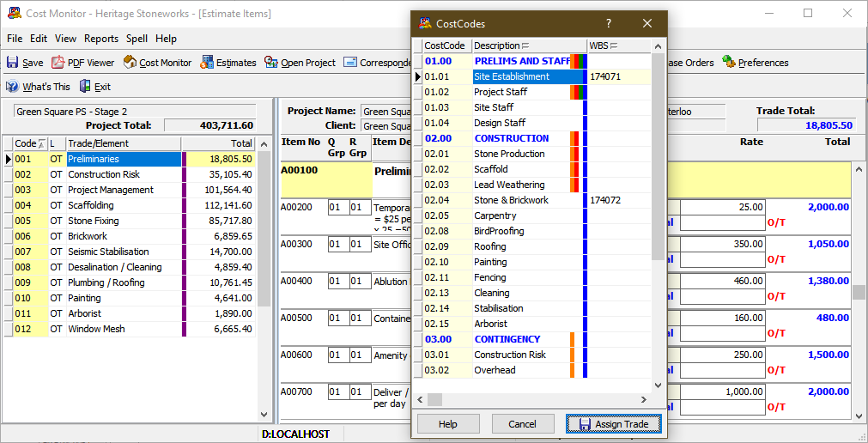Click the WBS cell 174071 for Site Establishment
Viewport: 868px width, 443px height.
tap(619, 76)
